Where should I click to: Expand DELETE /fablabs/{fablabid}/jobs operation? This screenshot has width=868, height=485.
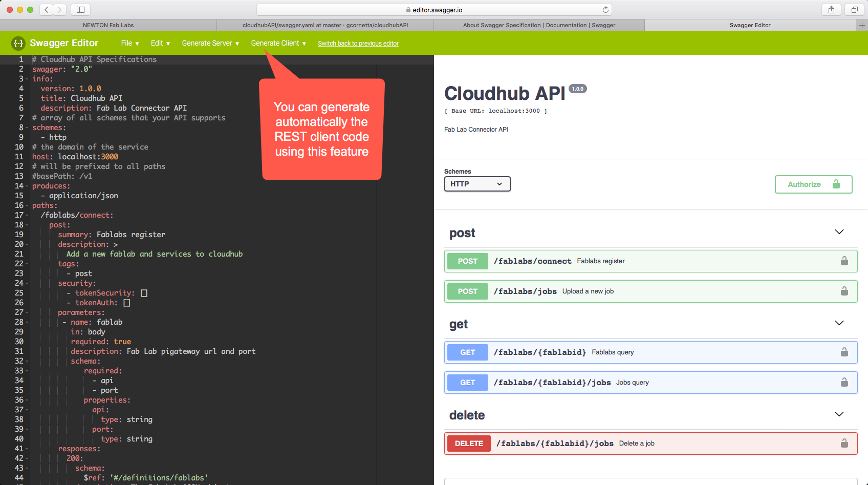[650, 444]
